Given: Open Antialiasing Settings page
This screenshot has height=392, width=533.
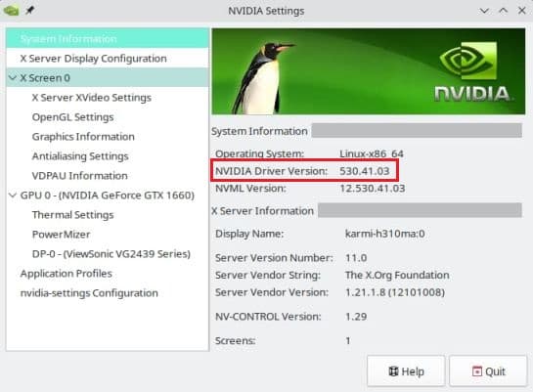Looking at the screenshot, I should click(x=80, y=156).
